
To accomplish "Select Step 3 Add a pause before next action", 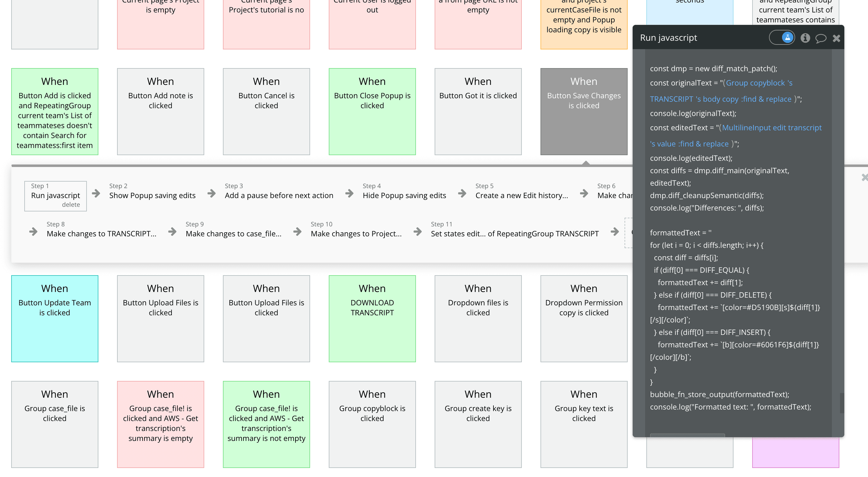I will (x=279, y=195).
